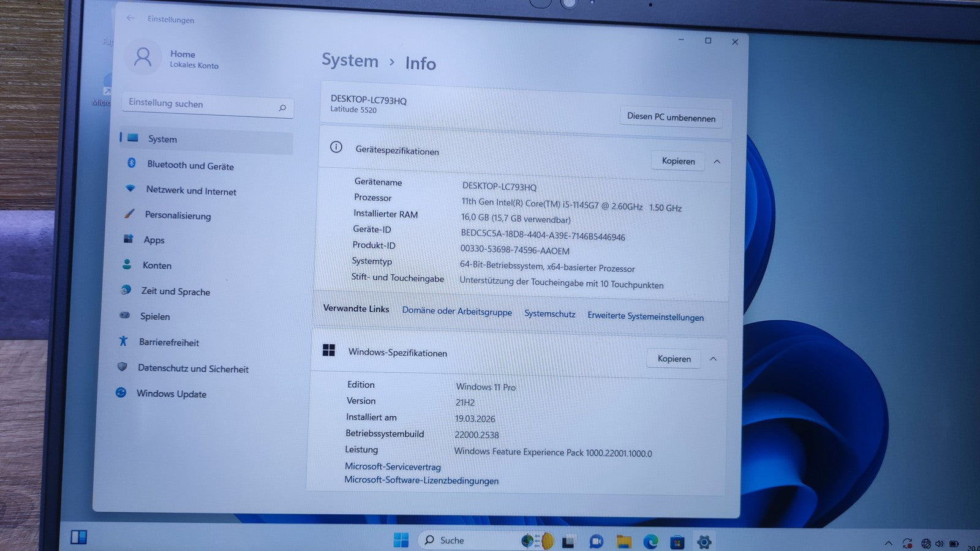Click the battery tray icon
980x551 pixels.
click(954, 544)
